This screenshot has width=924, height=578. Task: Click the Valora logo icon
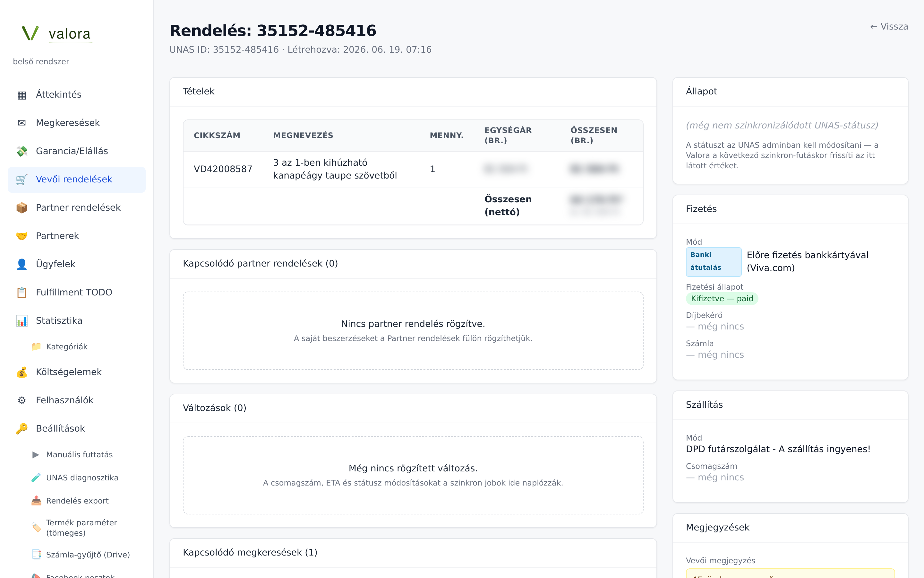pos(30,33)
